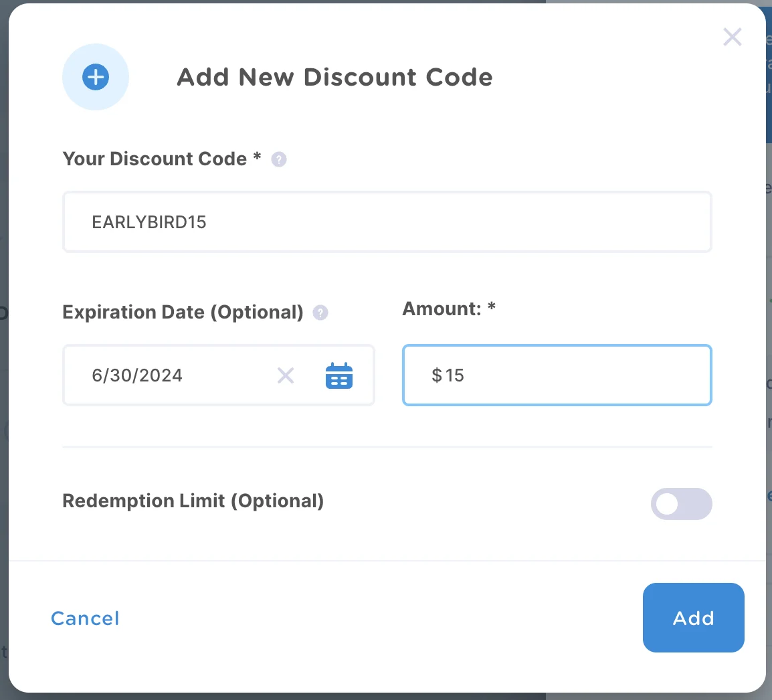This screenshot has height=700, width=772.
Task: Focus the discount code field containing EARLYBIRD15
Action: (387, 222)
